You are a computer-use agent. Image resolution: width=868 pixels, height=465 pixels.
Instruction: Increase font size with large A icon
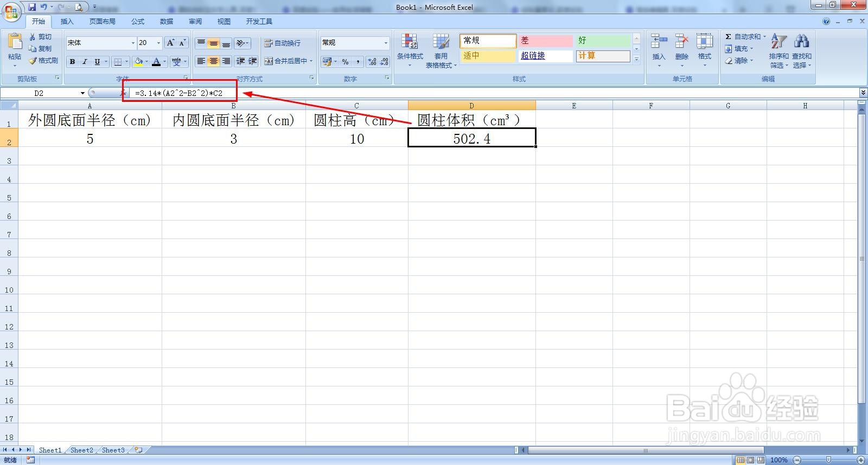pos(170,43)
